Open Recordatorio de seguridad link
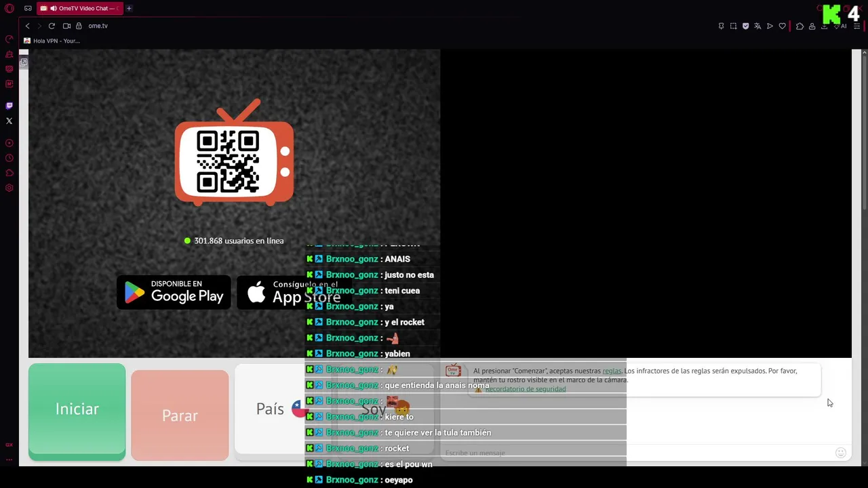This screenshot has height=488, width=868. point(525,389)
